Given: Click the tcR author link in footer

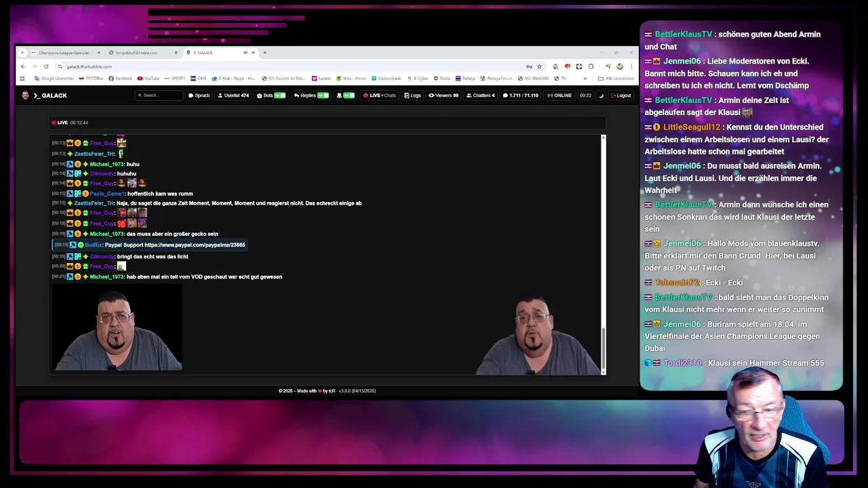Looking at the screenshot, I should click(332, 391).
